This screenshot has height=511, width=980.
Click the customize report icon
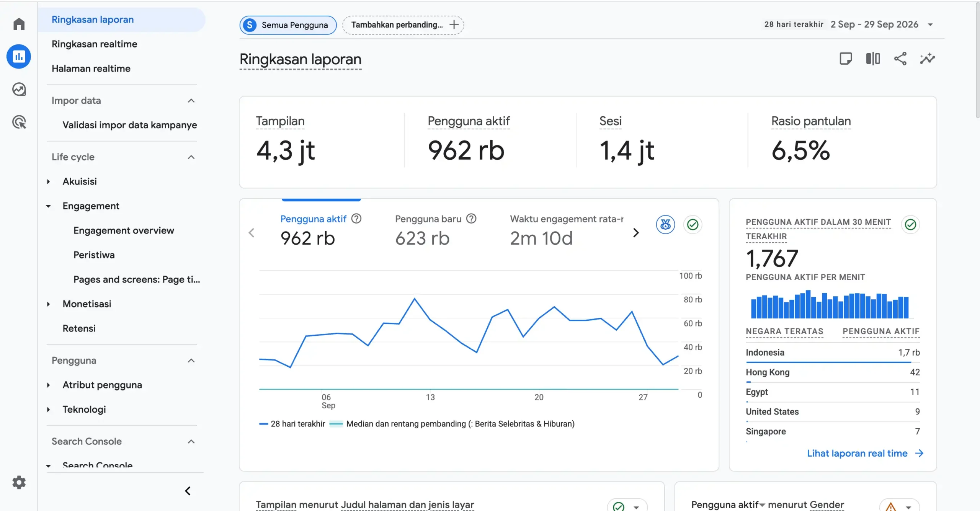click(x=846, y=59)
